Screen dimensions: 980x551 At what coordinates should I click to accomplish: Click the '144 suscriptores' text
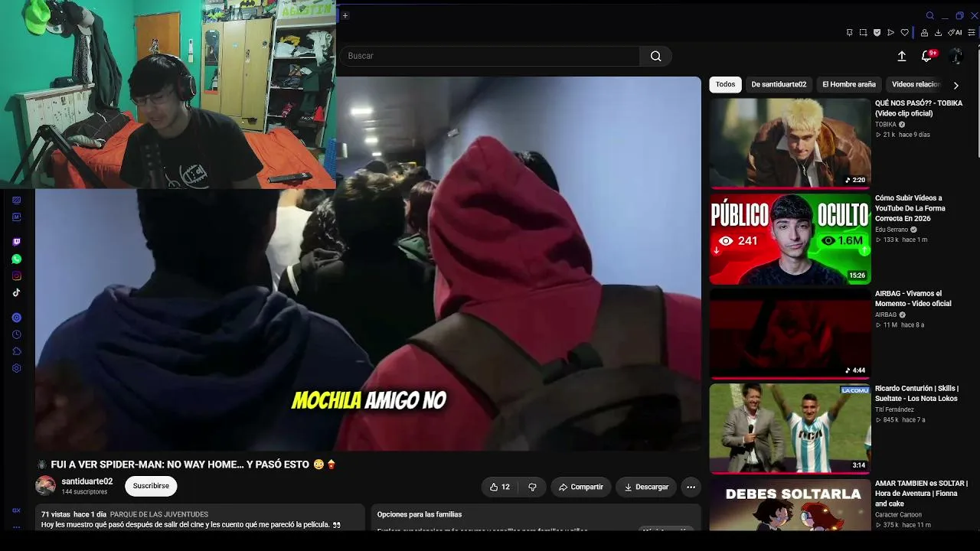[x=84, y=492]
